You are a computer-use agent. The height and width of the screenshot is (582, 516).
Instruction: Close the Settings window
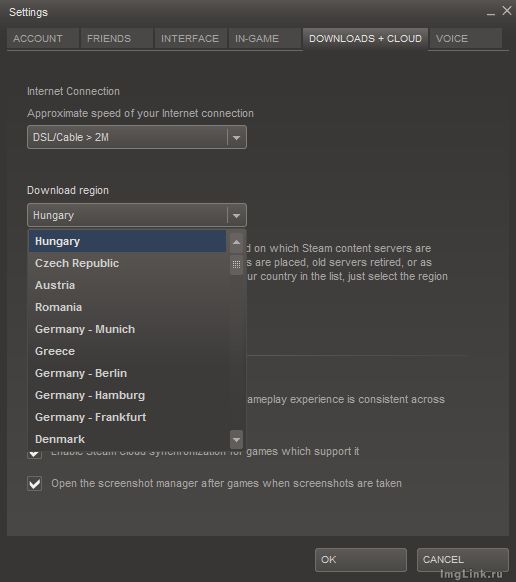coord(507,11)
